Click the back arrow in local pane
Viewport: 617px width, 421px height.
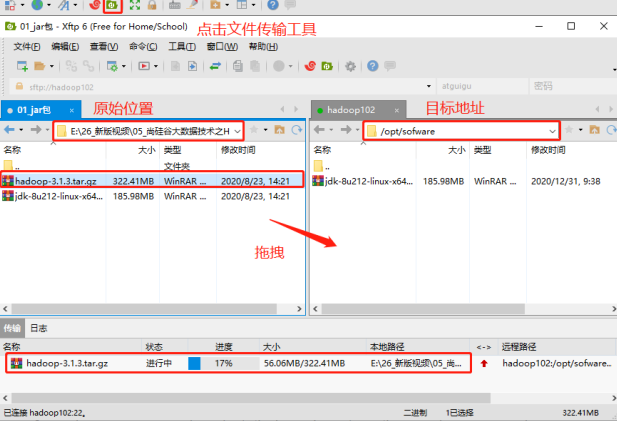pos(9,129)
